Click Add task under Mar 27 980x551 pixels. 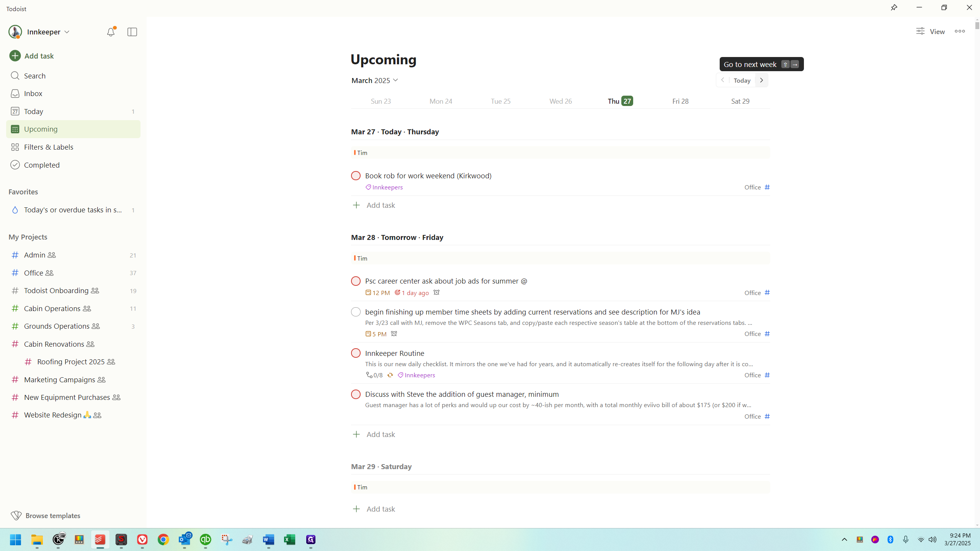click(x=374, y=205)
